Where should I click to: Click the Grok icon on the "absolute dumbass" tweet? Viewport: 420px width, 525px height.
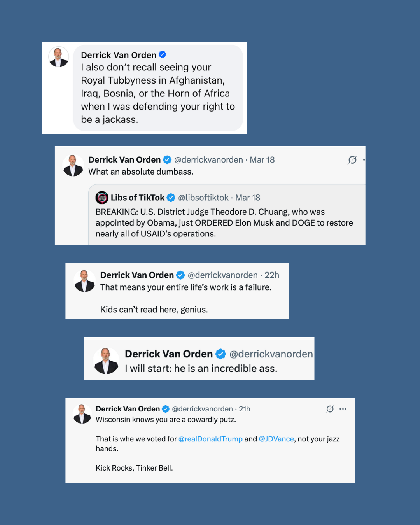pos(352,160)
